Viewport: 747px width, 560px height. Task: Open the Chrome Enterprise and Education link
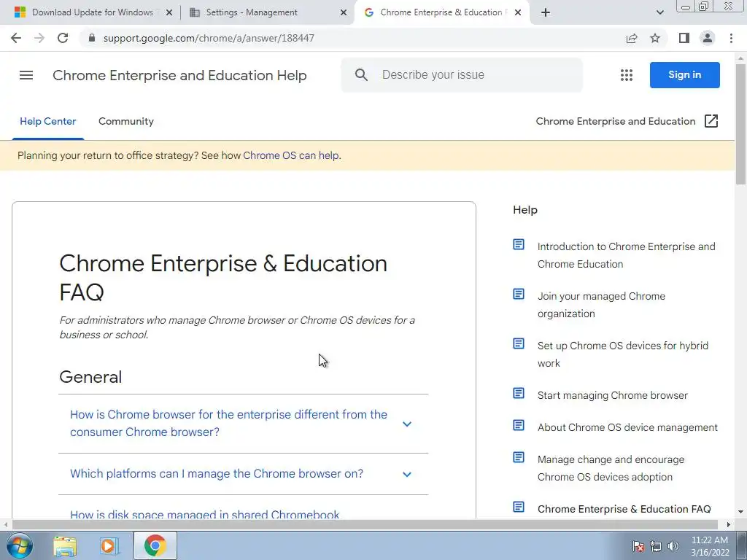point(616,122)
